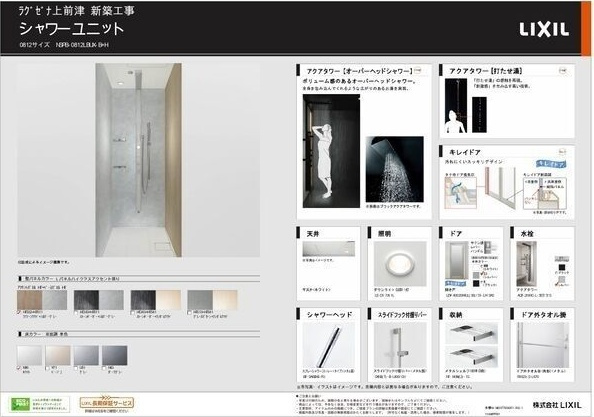Click the 株式会社 LIXIL footer text
This screenshot has width=594, height=417.
(556, 405)
